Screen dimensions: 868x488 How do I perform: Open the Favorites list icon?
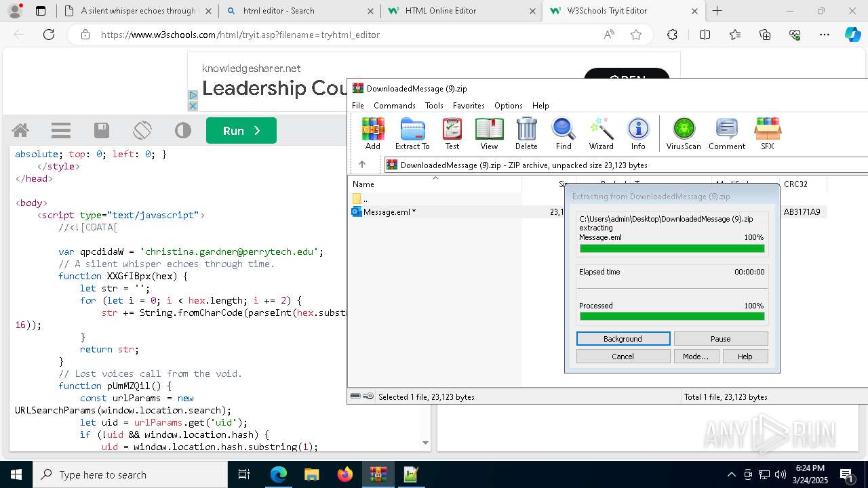[735, 35]
